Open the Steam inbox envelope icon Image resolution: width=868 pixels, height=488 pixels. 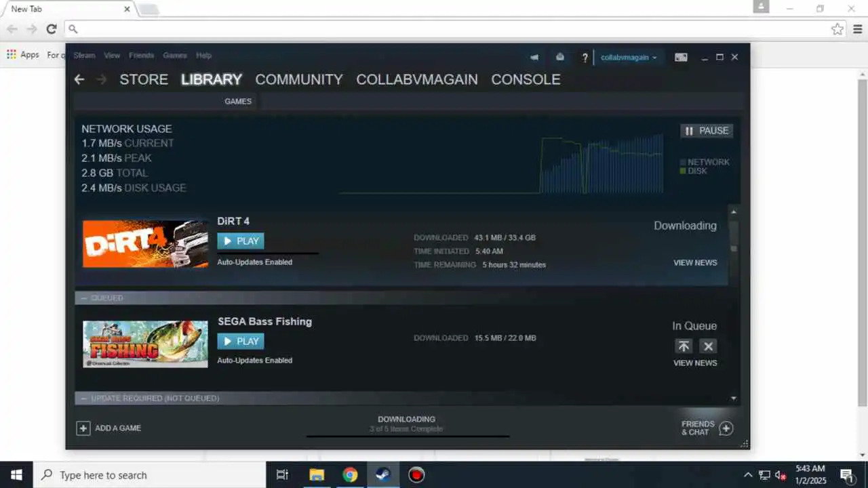coord(560,58)
